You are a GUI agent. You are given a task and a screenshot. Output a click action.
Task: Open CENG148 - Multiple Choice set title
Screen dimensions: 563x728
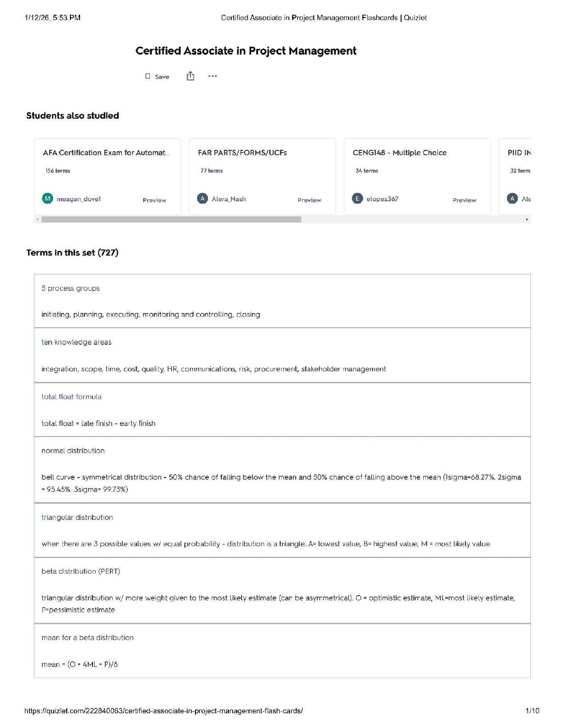click(x=399, y=153)
